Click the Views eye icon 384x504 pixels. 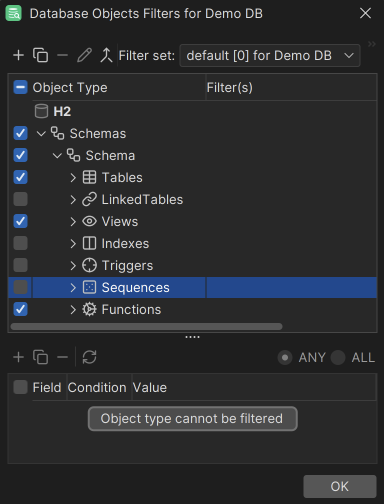click(89, 221)
